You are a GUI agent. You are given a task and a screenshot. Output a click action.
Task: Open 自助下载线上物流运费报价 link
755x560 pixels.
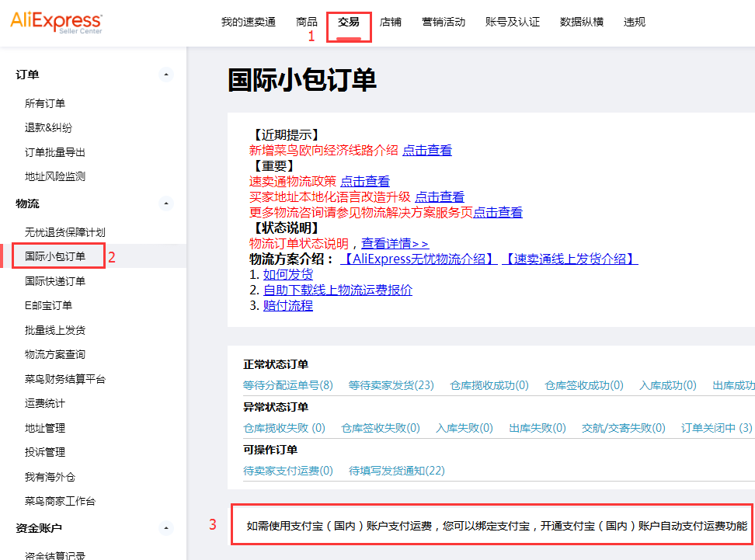(x=338, y=290)
